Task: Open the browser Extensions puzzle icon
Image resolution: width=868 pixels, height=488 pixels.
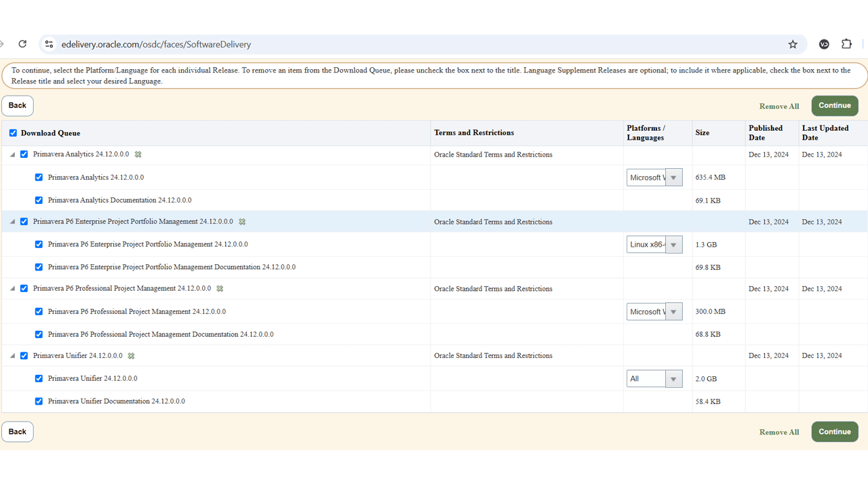Action: point(846,44)
